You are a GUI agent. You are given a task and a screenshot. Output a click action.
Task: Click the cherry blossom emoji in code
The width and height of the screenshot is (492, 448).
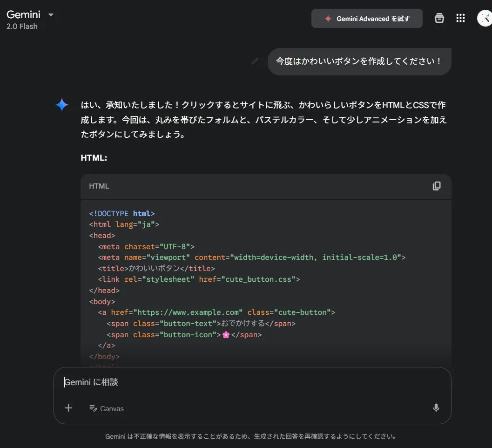point(226,335)
